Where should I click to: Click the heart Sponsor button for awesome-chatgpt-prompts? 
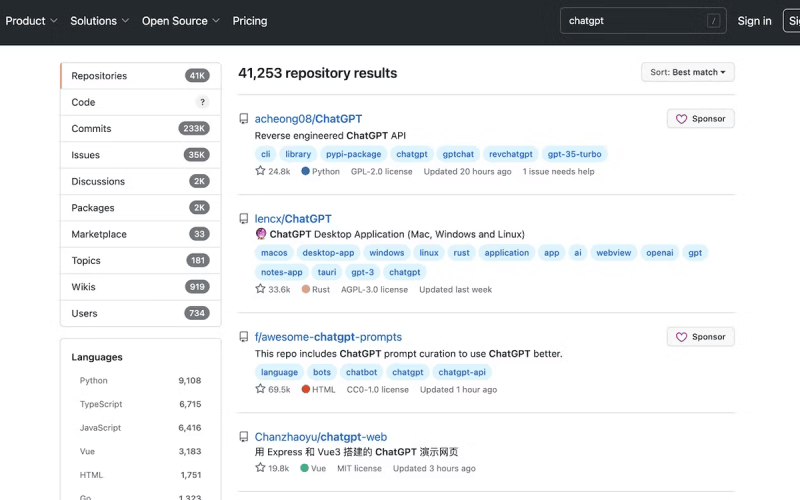click(x=701, y=337)
